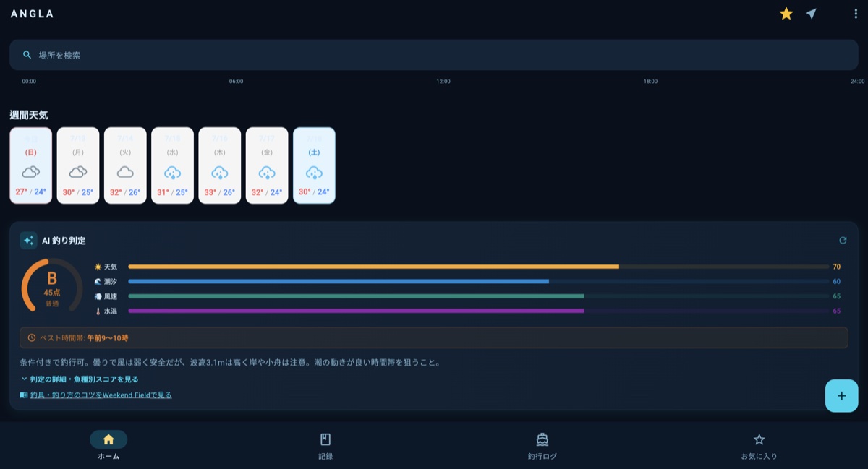Switch to the お気に入り tab
The height and width of the screenshot is (469, 868).
tap(759, 446)
